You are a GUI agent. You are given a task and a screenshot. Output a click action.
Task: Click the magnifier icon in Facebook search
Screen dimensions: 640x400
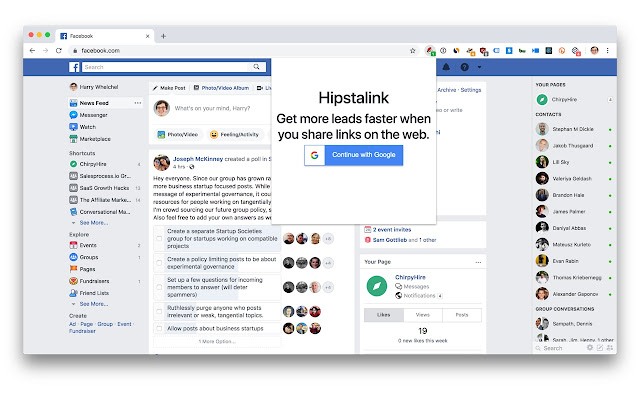tap(256, 67)
